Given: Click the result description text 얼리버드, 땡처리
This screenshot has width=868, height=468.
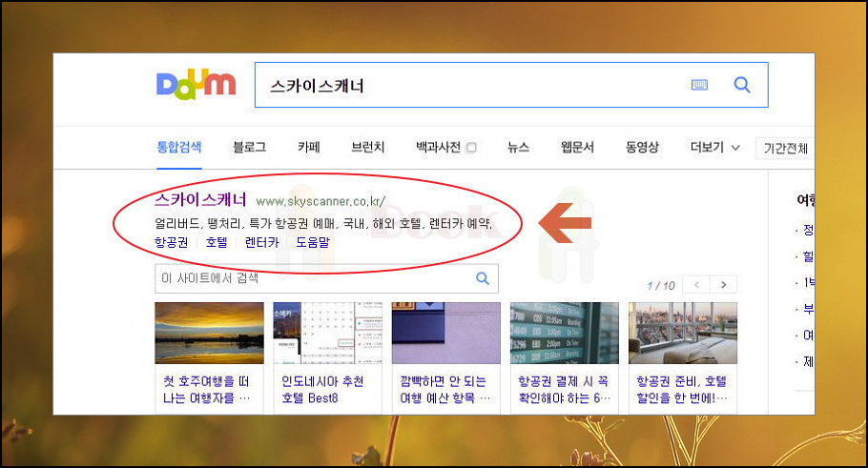Looking at the screenshot, I should (x=322, y=223).
